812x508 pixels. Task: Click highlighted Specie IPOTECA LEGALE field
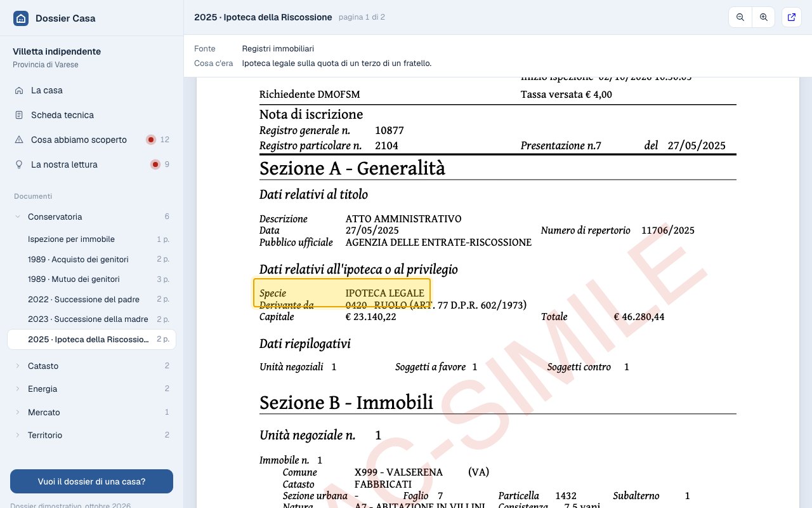point(342,293)
